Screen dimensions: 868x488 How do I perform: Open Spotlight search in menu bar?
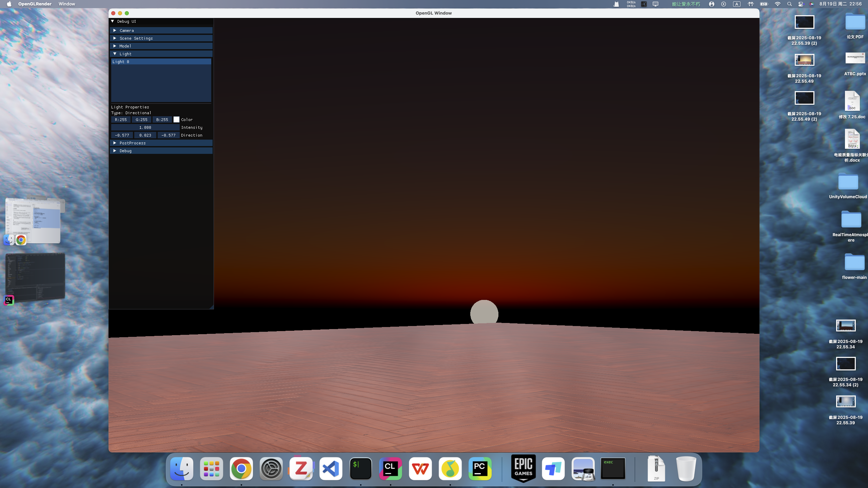789,4
